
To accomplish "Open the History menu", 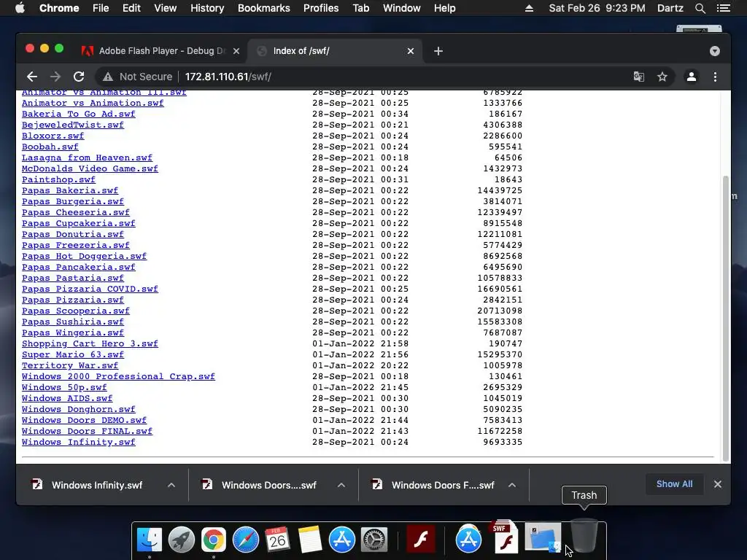I will 207,8.
